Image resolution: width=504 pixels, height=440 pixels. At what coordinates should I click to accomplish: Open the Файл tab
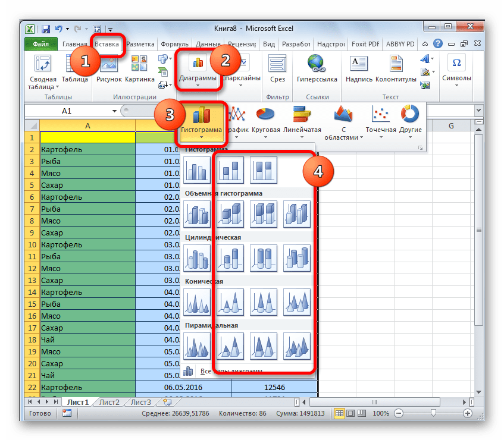click(x=40, y=44)
